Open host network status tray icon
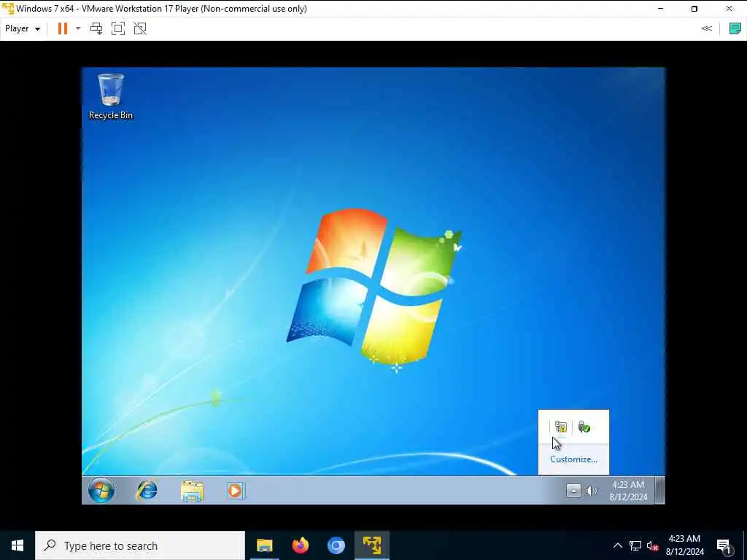The height and width of the screenshot is (560, 747). 635,545
